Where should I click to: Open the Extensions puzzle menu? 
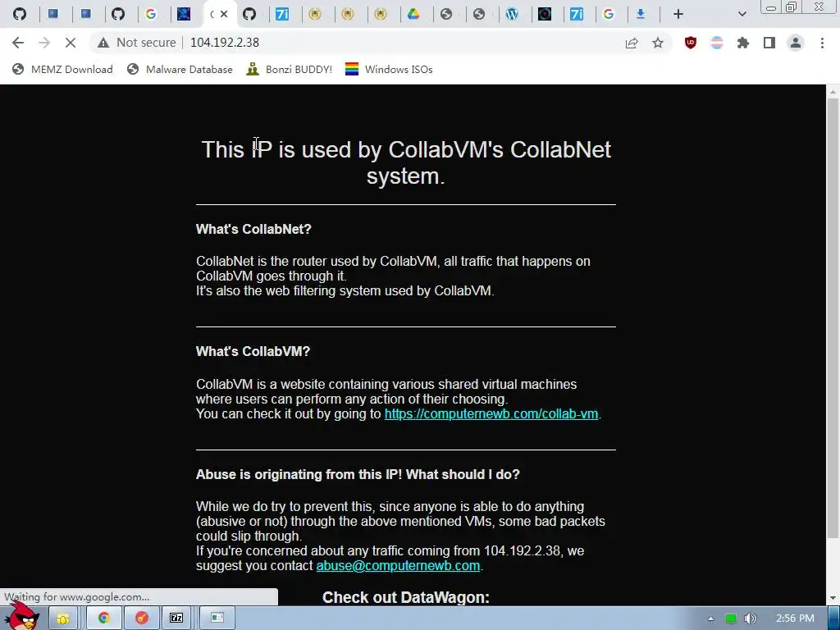(x=743, y=43)
